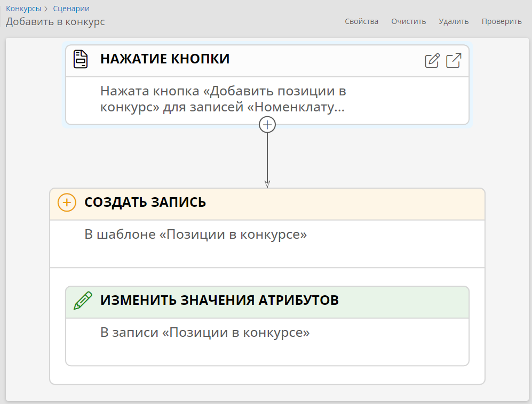Go to the Сценарии breadcrumb link

click(72, 9)
